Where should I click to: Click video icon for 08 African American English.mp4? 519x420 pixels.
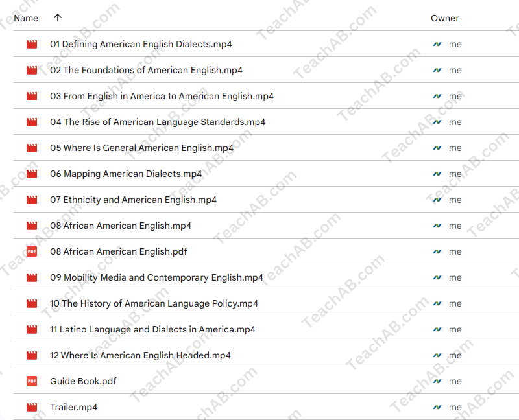click(x=32, y=226)
